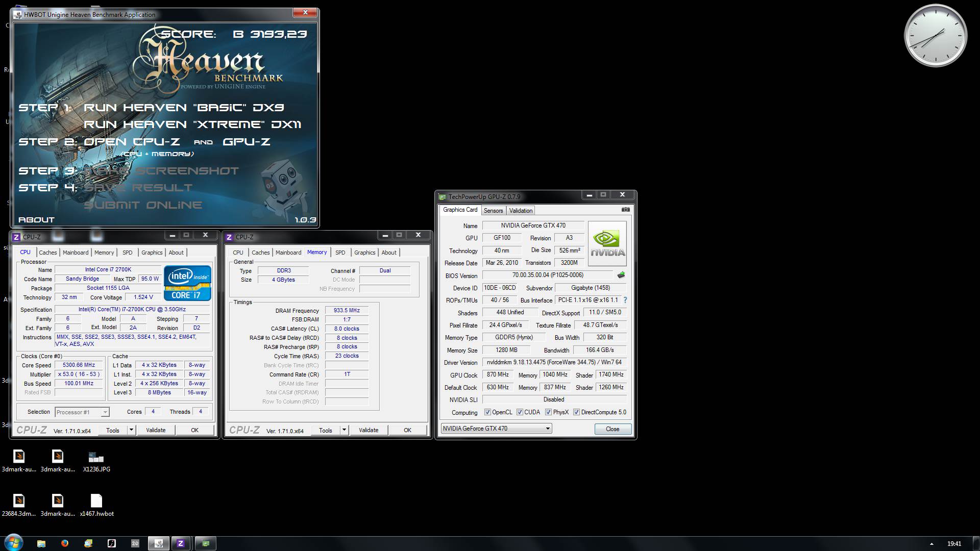Click the NVIDIA logo in GPU-Z

pos(607,244)
